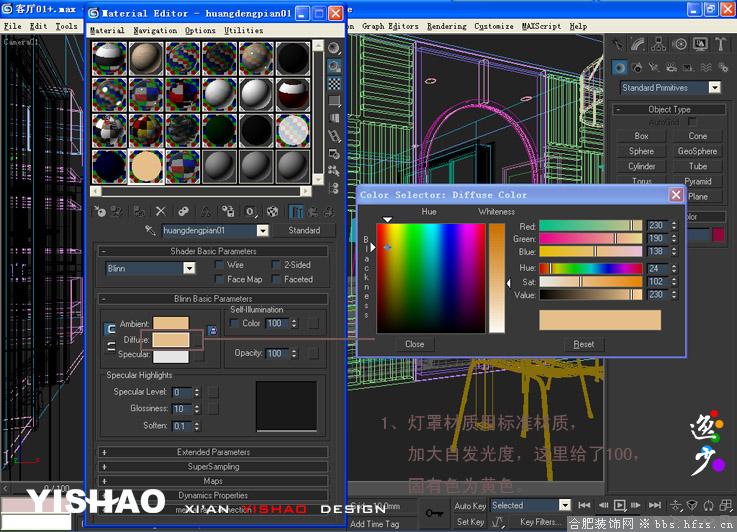Viewport: 737px width, 532px height.
Task: Click the Get Material icon
Action: (x=100, y=211)
